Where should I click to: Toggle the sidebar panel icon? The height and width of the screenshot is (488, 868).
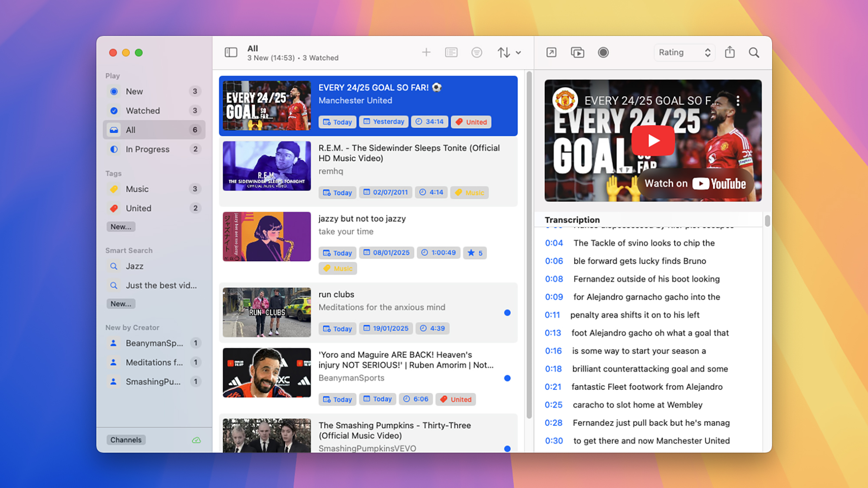click(x=231, y=52)
